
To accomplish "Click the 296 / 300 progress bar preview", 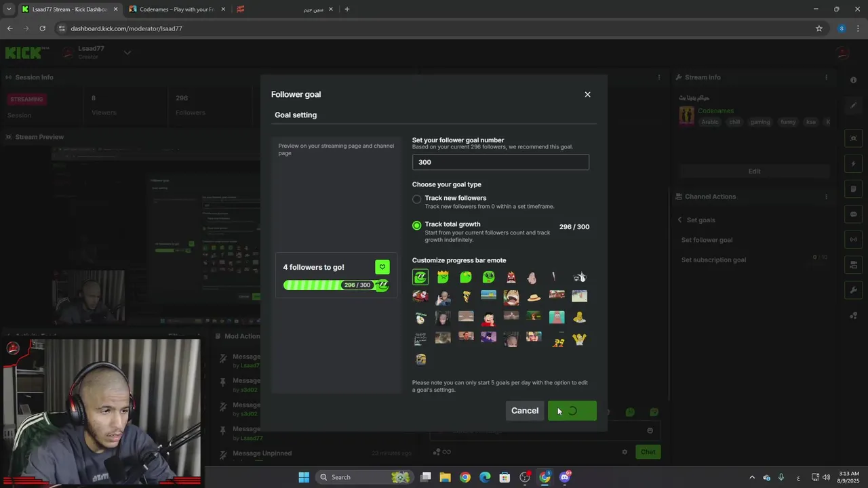I will [x=336, y=285].
